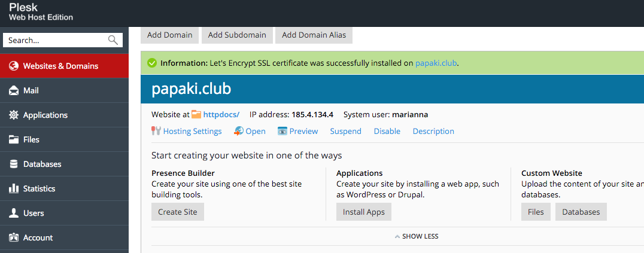The width and height of the screenshot is (644, 253).
Task: Click the Hosting Settings tools icon
Action: (x=156, y=131)
